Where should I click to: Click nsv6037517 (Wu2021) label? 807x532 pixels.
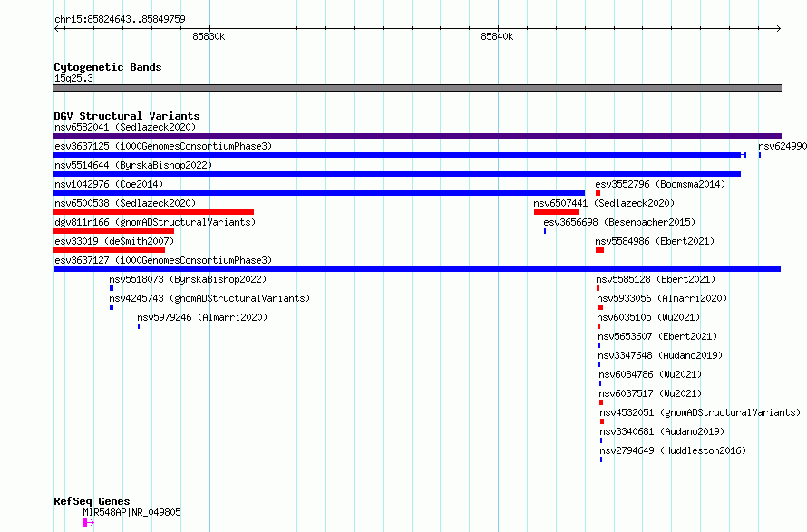650,393
